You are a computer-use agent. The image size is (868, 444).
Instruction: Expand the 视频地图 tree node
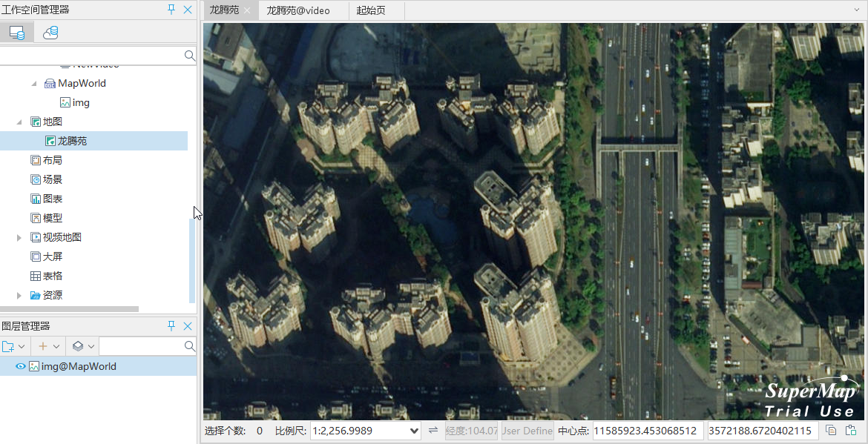click(19, 238)
